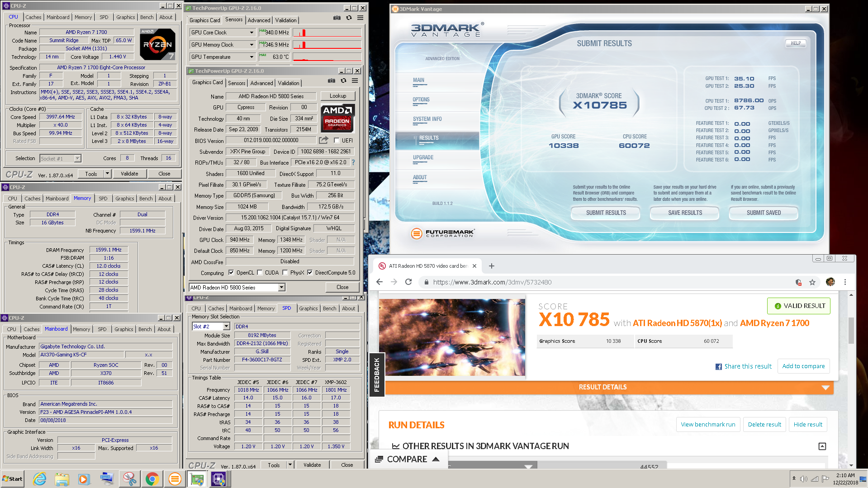The image size is (868, 488).
Task: Click SUBMIT RESULTS button in 3DMark Vantage
Action: [x=606, y=213]
